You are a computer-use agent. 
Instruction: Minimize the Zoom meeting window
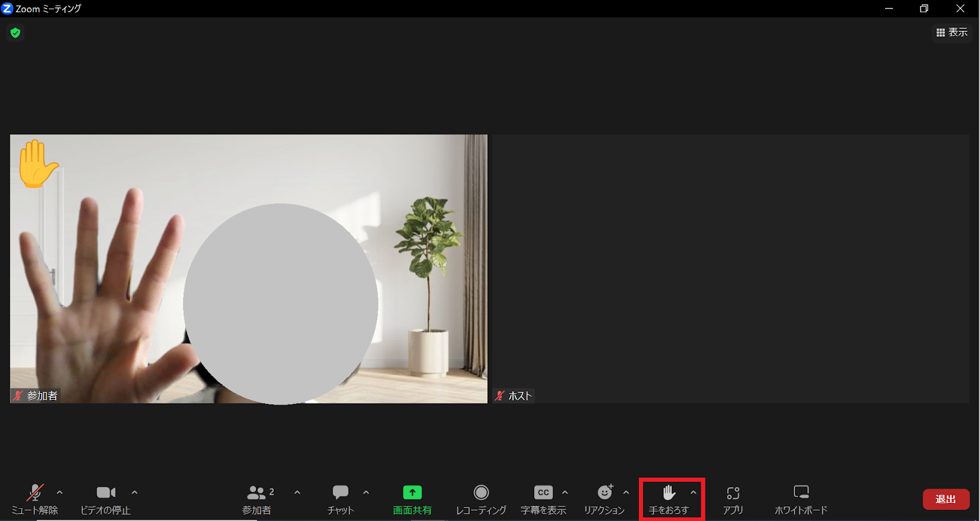tap(889, 9)
